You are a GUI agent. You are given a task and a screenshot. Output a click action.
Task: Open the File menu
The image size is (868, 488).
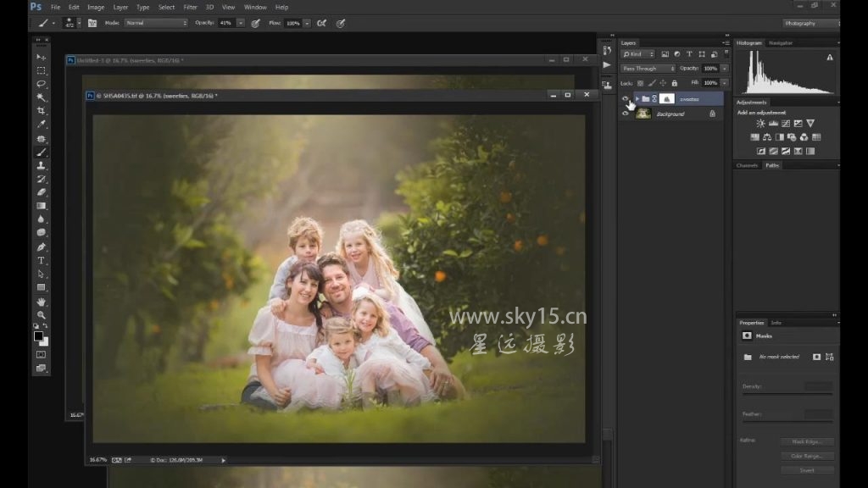55,7
